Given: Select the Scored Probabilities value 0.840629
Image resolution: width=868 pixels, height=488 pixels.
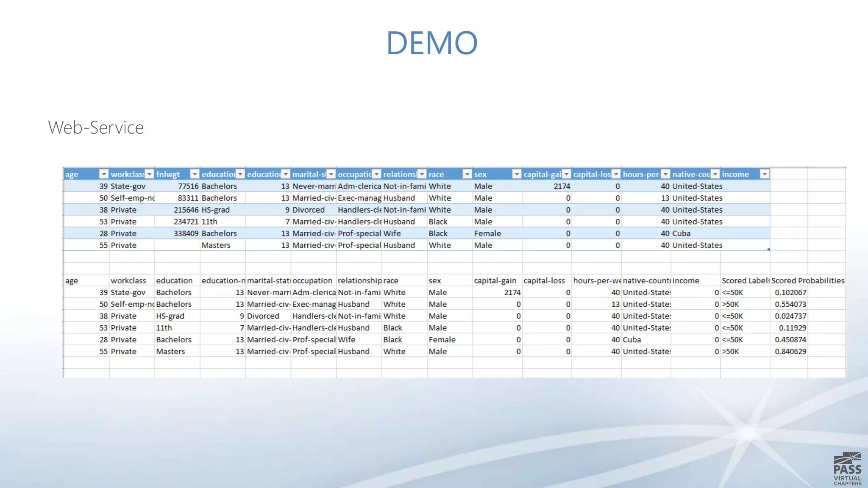Looking at the screenshot, I should tap(789, 352).
